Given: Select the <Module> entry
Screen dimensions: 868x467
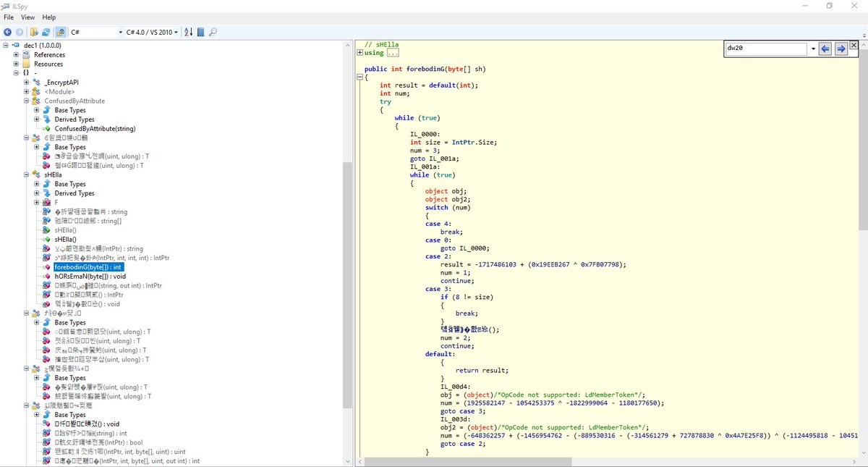Looking at the screenshot, I should point(59,92).
